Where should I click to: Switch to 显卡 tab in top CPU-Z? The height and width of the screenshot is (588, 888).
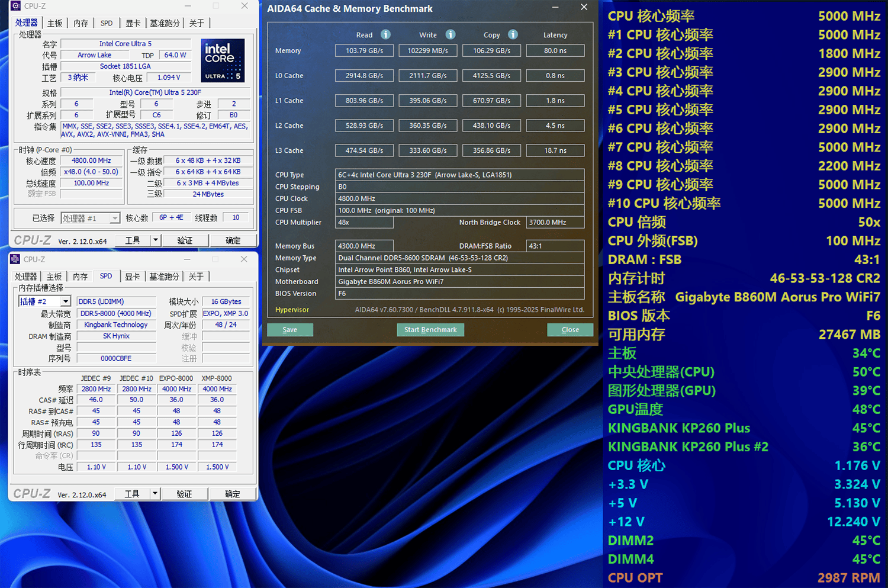[133, 23]
